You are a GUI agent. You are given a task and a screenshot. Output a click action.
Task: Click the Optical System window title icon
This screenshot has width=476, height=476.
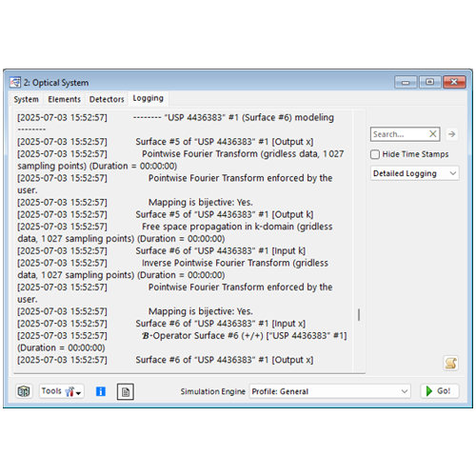15,83
